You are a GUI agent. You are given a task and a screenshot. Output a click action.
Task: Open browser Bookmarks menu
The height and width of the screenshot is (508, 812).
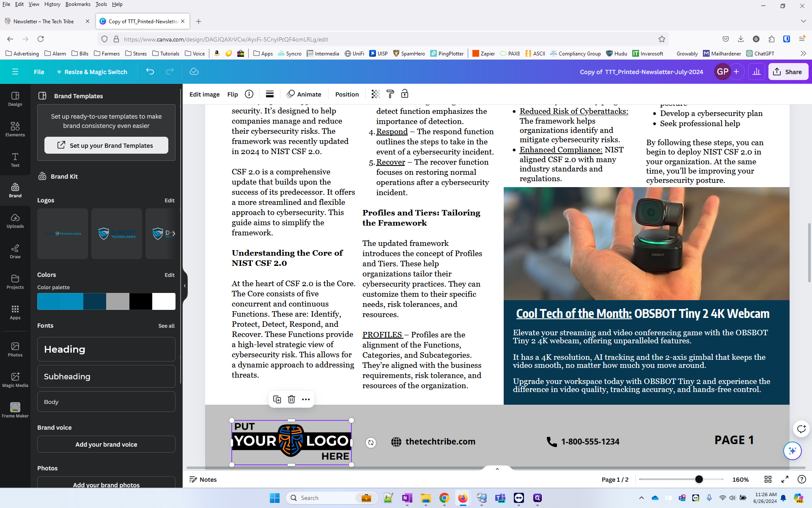coord(78,4)
